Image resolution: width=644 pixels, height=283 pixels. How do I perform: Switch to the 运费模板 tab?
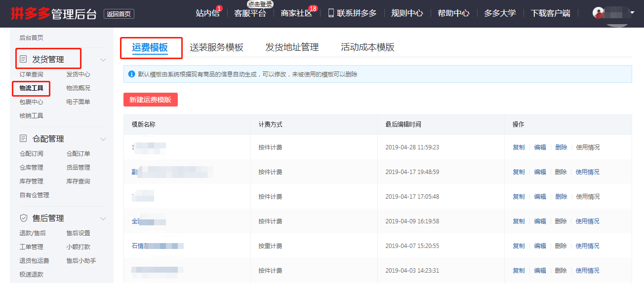pos(150,47)
